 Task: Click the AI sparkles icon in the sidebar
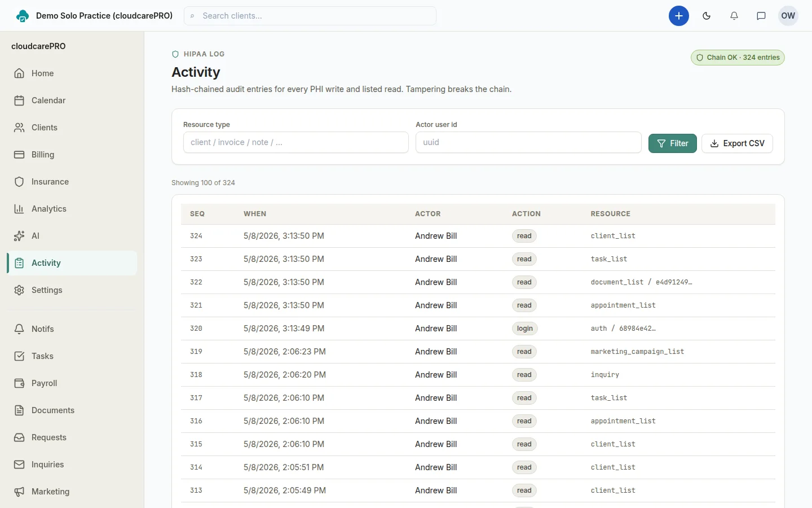click(19, 236)
